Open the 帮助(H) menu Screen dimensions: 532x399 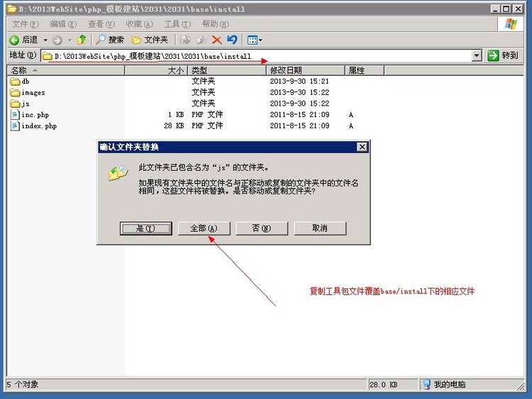(216, 24)
